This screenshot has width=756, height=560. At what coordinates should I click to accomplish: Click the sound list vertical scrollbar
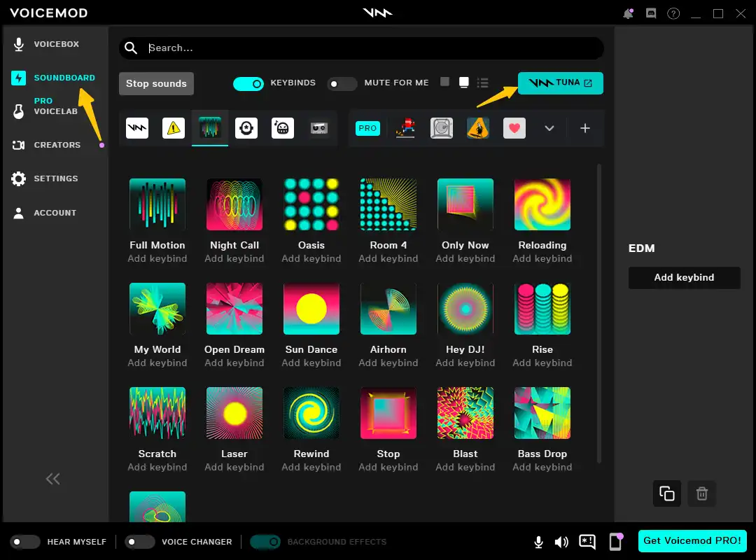[599, 314]
